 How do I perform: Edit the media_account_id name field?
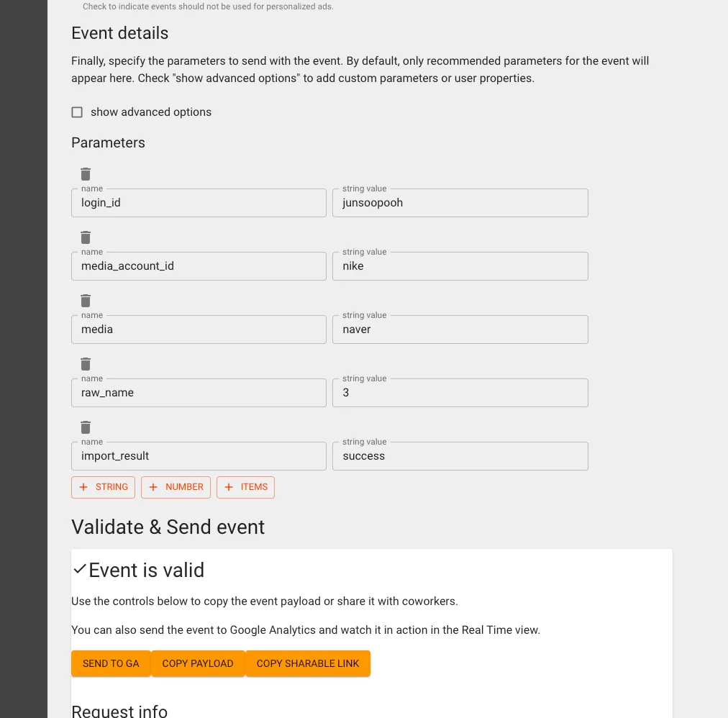(x=199, y=266)
